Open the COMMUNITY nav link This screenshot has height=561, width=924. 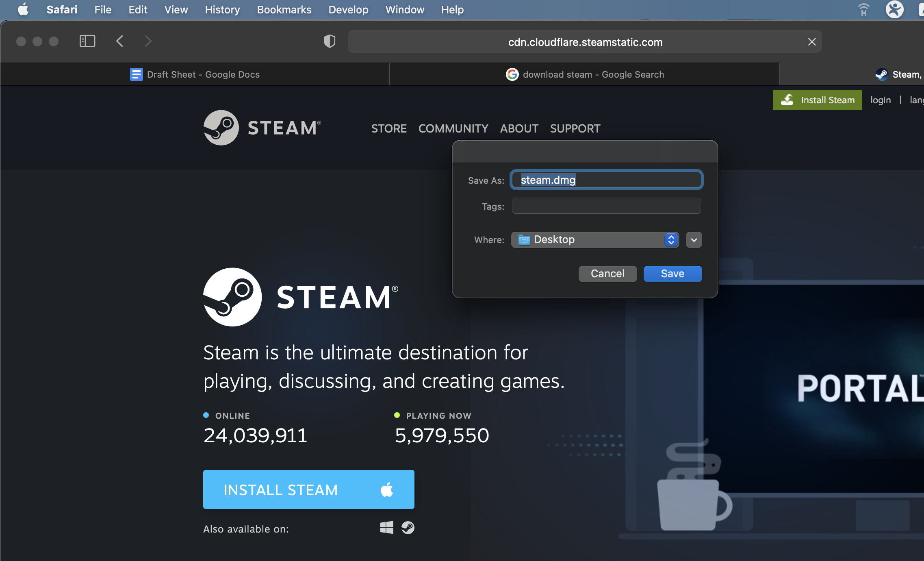pyautogui.click(x=453, y=128)
